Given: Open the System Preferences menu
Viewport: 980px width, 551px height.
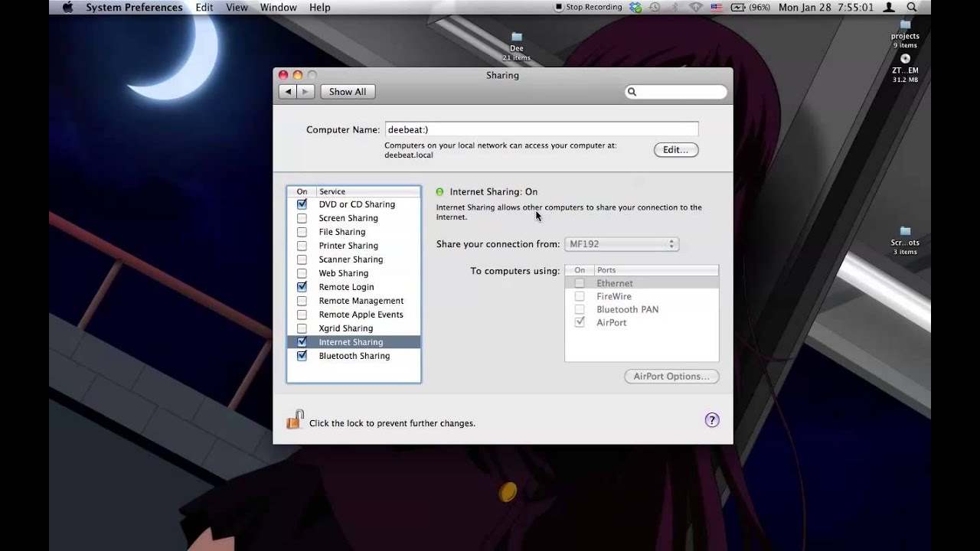Looking at the screenshot, I should click(134, 8).
